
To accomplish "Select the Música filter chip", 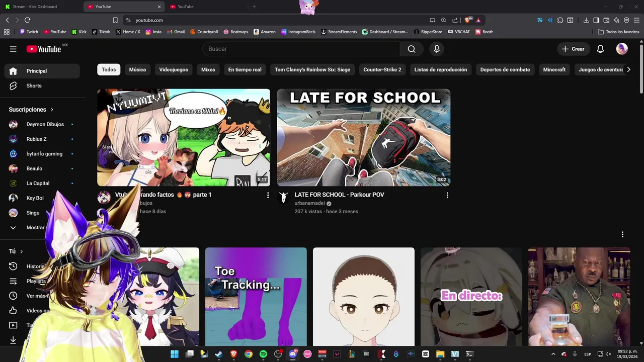I will pyautogui.click(x=137, y=69).
